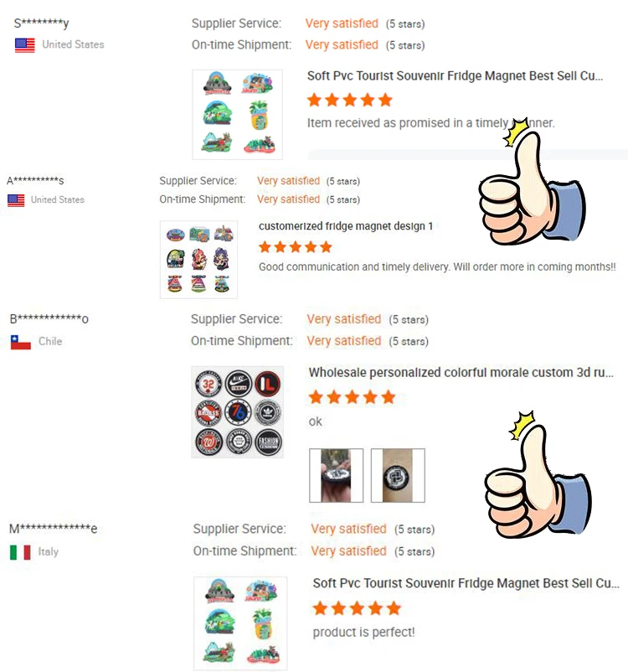
Task: View first review photo of hand-held patch
Action: click(x=337, y=475)
